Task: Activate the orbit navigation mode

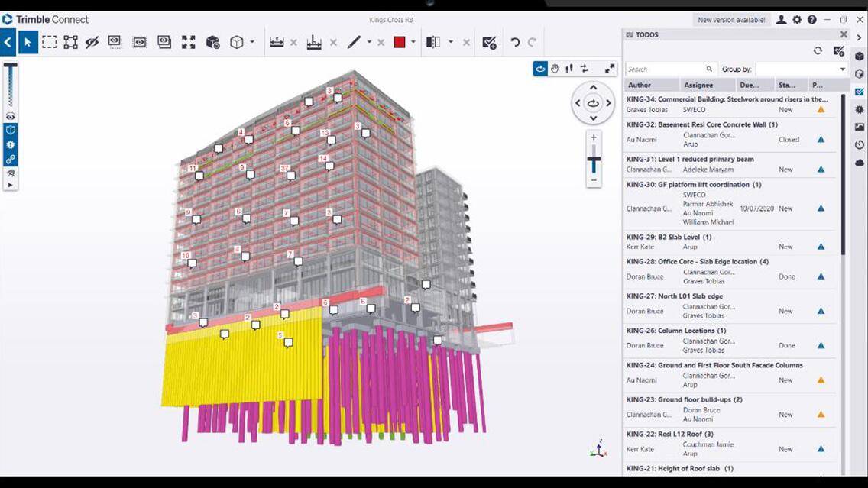Action: 539,69
